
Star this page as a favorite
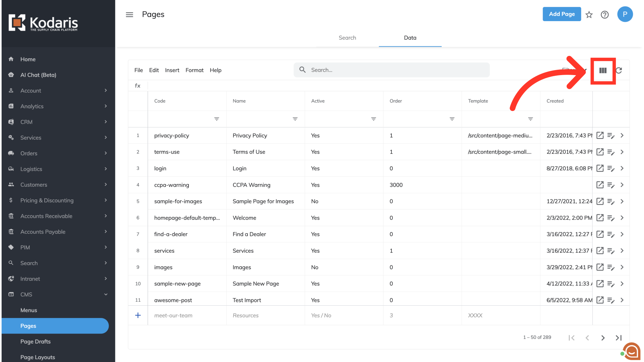589,14
